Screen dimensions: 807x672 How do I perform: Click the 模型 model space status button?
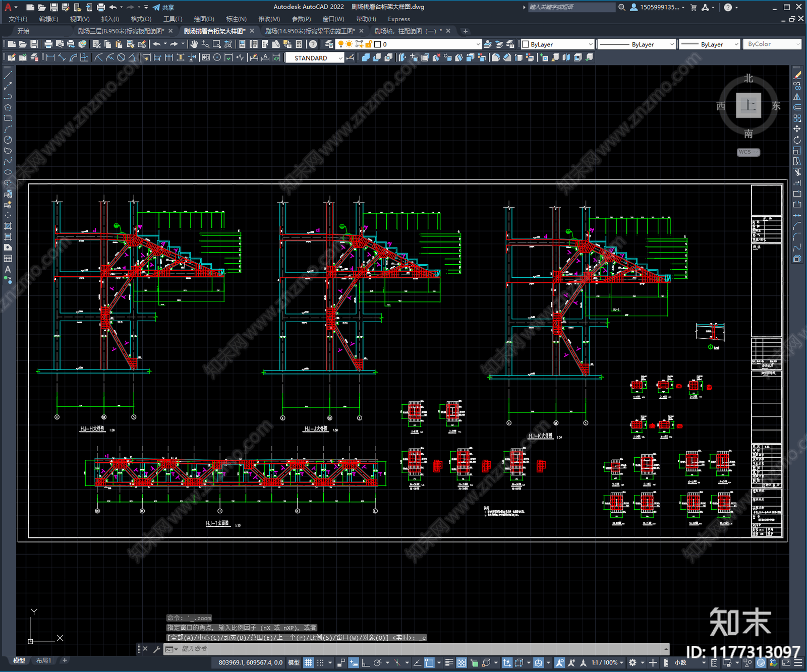tap(294, 662)
